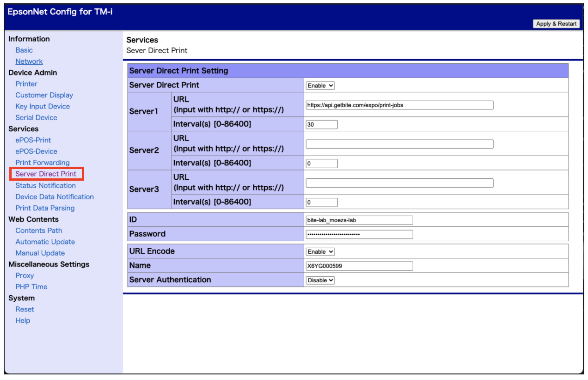The image size is (588, 380).
Task: Click the Server3 row label
Action: [x=144, y=190]
